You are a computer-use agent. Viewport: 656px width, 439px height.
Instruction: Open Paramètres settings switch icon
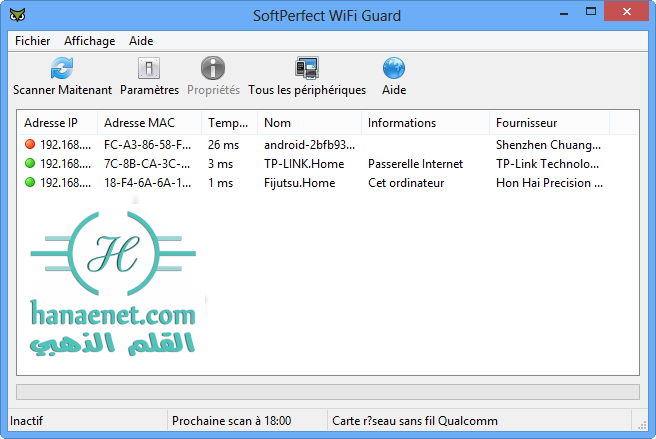[149, 68]
